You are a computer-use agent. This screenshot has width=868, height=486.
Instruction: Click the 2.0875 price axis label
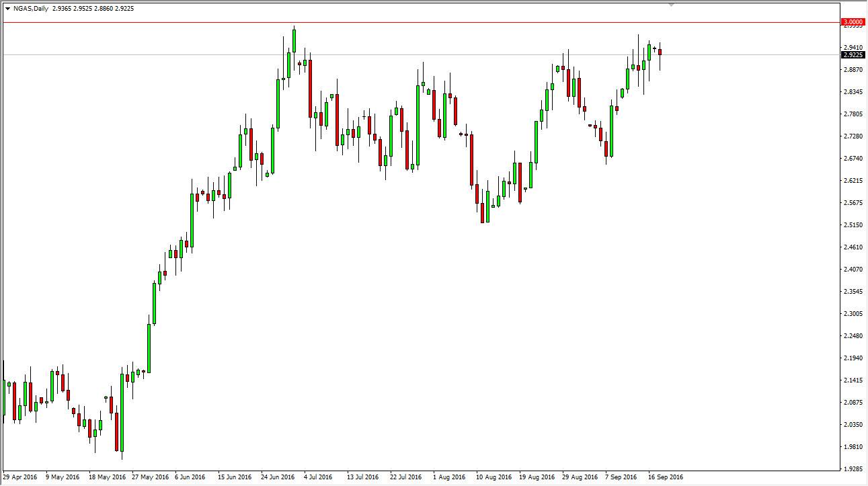coord(853,402)
